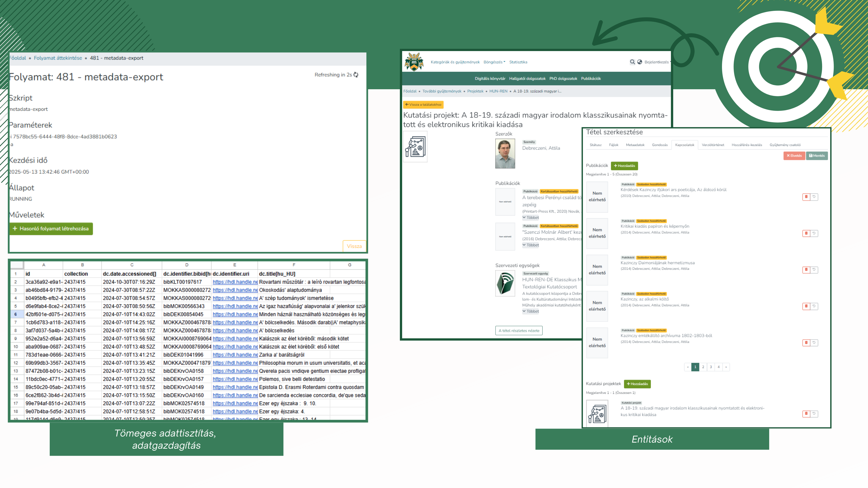Delete the Kérdések Kazinczy publication relation
868x488 pixels.
coord(806,197)
